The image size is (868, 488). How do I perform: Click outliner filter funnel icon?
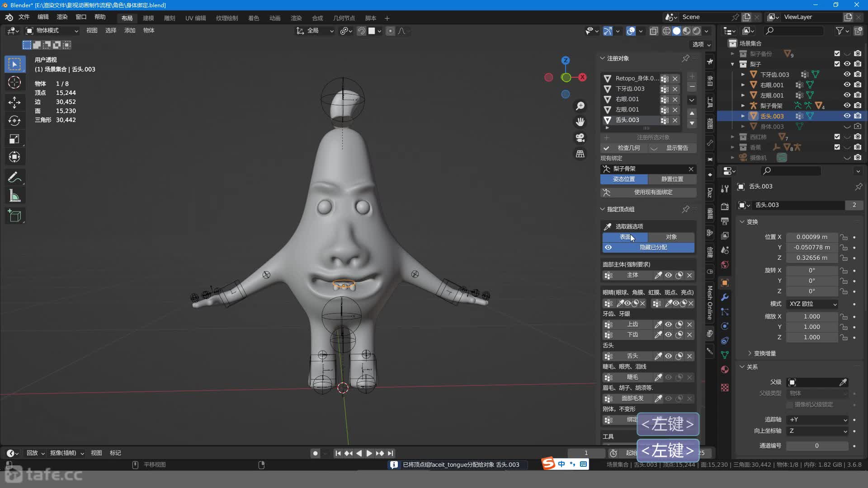pos(840,31)
